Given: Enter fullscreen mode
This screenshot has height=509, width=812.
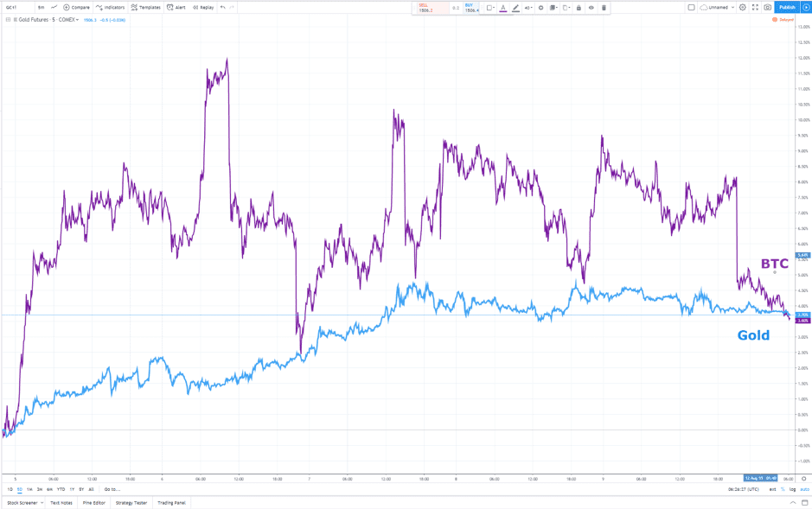Looking at the screenshot, I should (x=755, y=7).
